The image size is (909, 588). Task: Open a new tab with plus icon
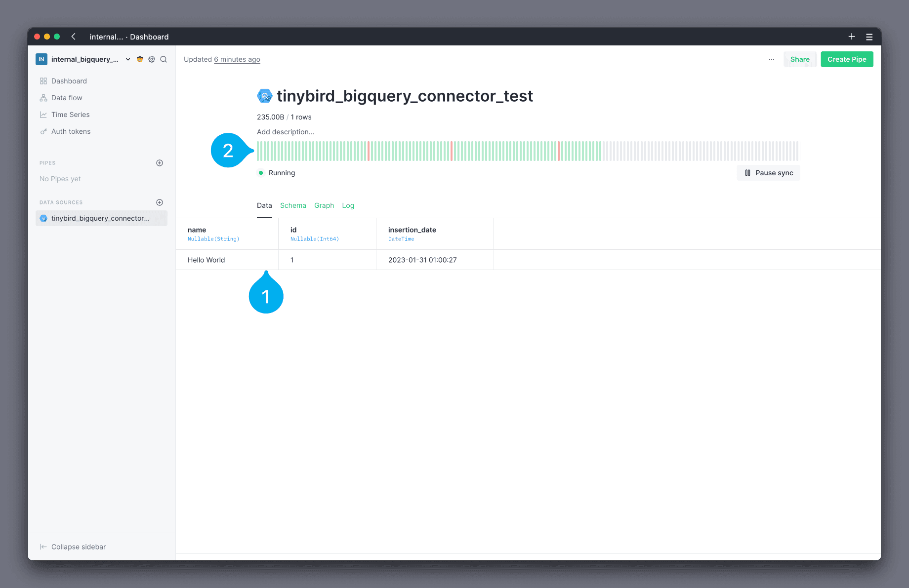[852, 37]
